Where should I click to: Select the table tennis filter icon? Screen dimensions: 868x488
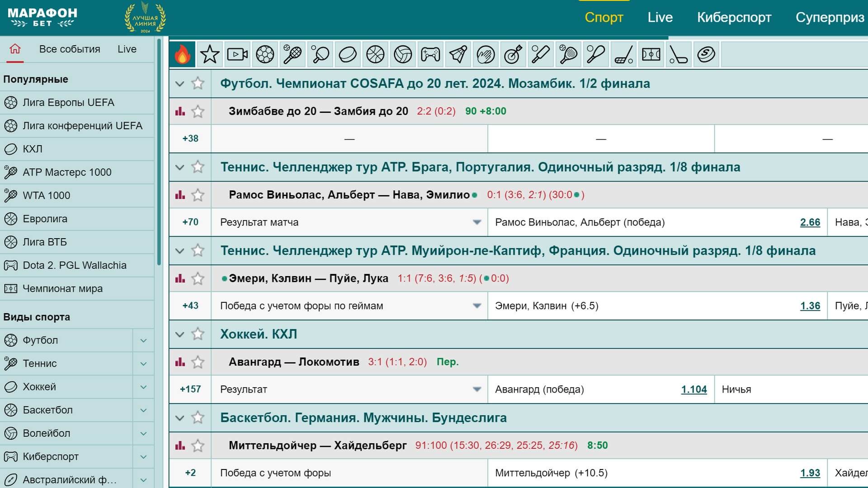[x=320, y=55]
